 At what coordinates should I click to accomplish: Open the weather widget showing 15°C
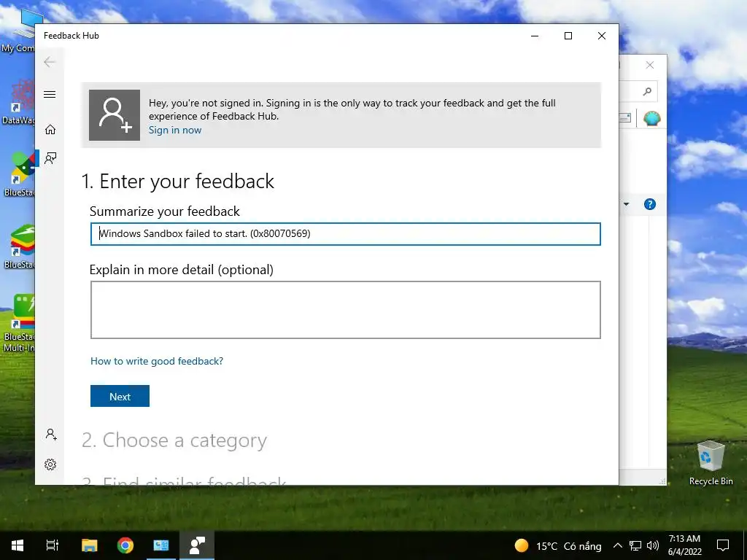click(558, 545)
